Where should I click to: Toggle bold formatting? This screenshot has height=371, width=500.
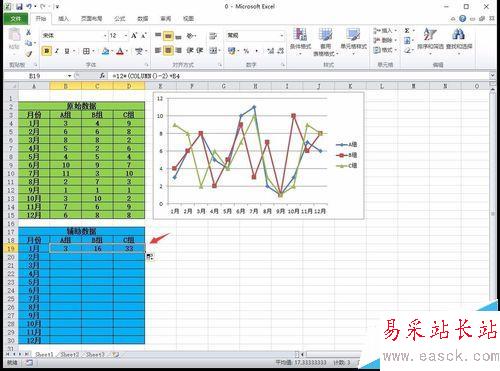(x=46, y=51)
